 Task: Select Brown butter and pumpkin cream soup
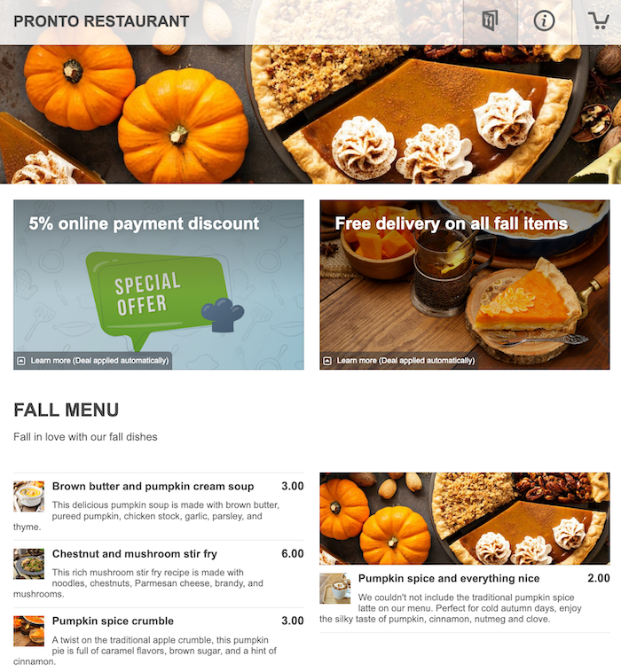coord(159,506)
